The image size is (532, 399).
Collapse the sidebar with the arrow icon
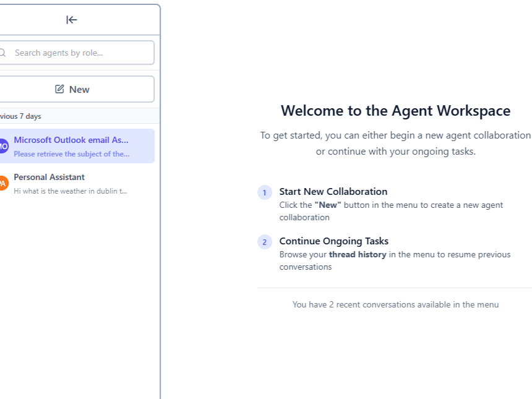point(72,20)
